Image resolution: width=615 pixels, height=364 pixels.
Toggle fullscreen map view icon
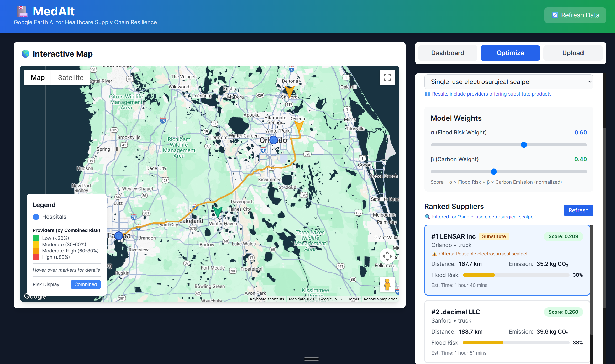tap(387, 77)
